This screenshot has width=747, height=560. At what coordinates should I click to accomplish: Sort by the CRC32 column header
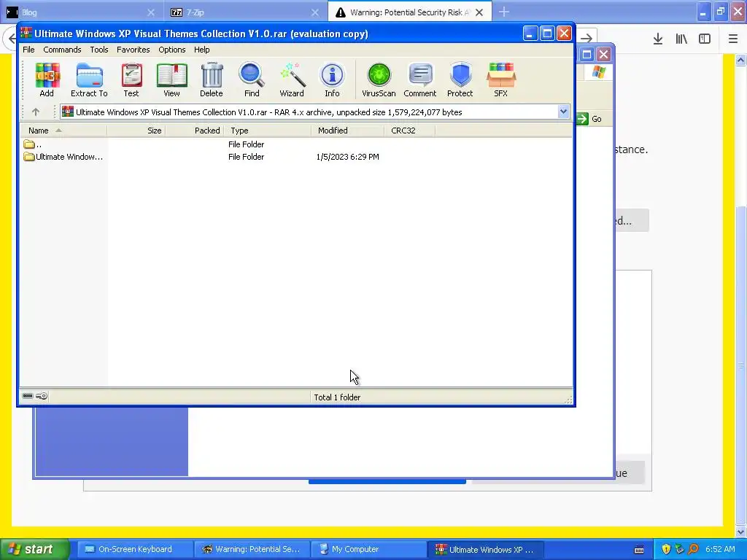410,131
